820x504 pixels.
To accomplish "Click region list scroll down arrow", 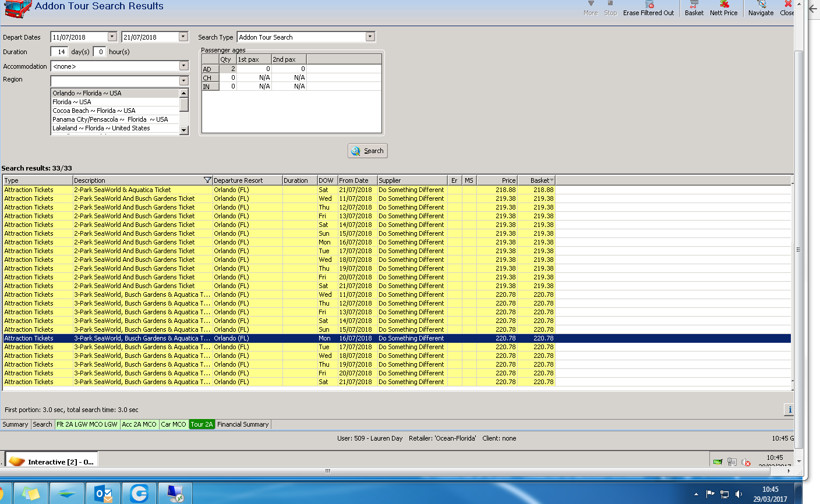I will [184, 130].
